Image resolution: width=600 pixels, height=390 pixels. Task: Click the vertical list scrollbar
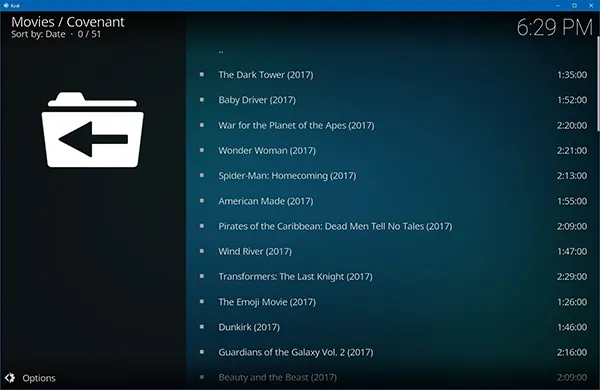(598, 84)
